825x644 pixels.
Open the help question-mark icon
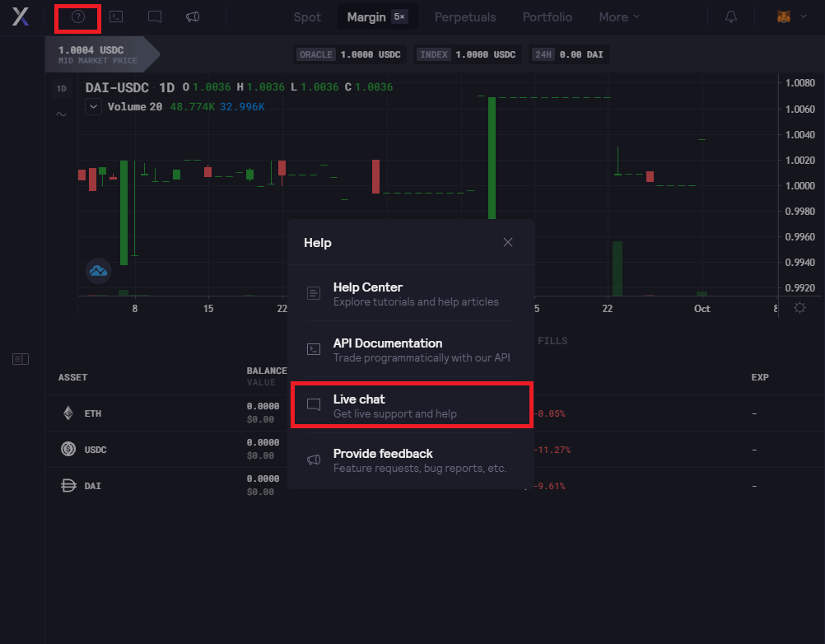[78, 16]
